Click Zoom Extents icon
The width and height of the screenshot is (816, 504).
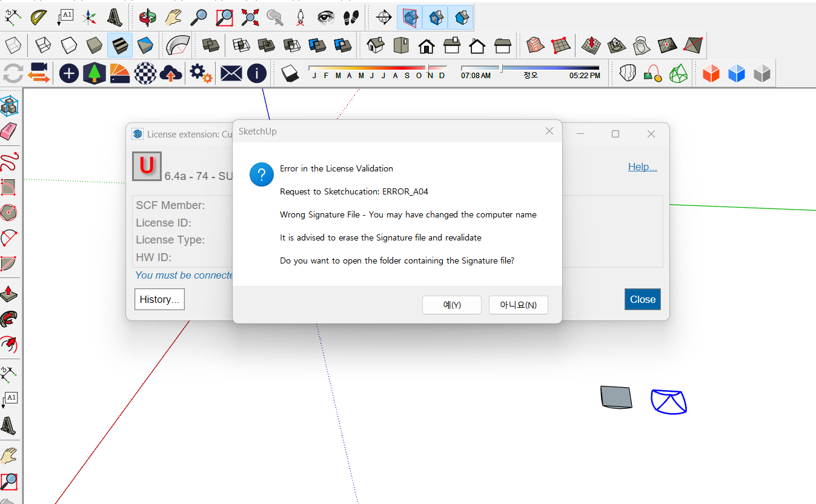coord(250,17)
